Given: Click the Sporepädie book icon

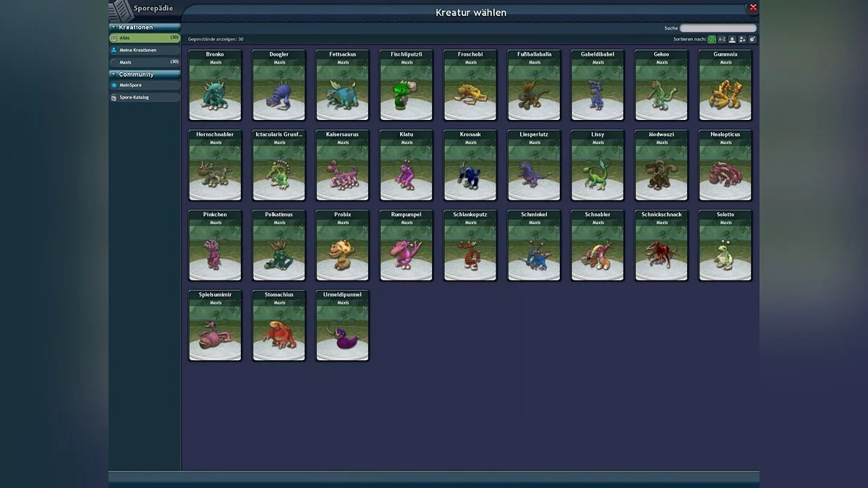Looking at the screenshot, I should 121,10.
